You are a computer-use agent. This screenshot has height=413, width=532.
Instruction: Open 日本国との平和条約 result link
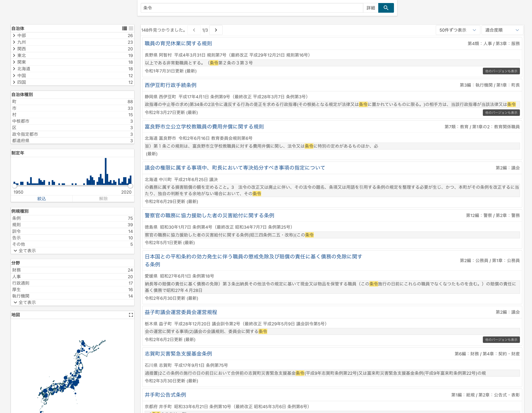coord(253,260)
